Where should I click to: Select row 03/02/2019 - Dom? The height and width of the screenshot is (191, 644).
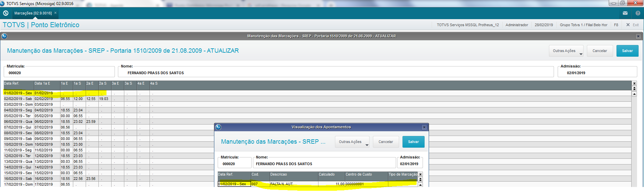click(x=317, y=104)
